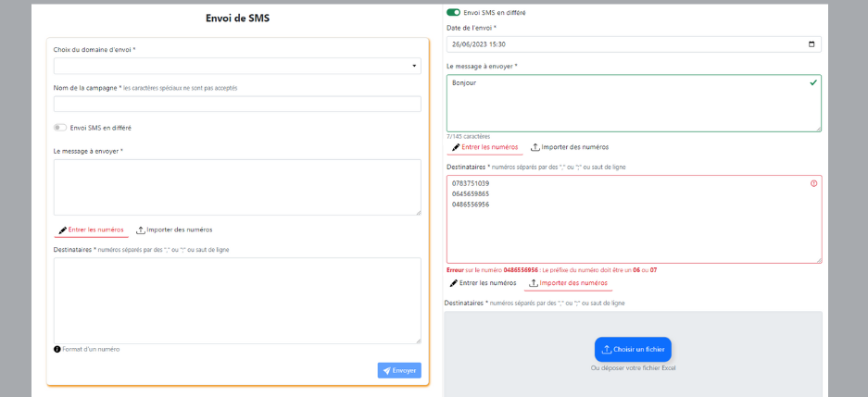This screenshot has width=868, height=397.
Task: Click the Format d'un numéro info icon
Action: click(x=57, y=350)
